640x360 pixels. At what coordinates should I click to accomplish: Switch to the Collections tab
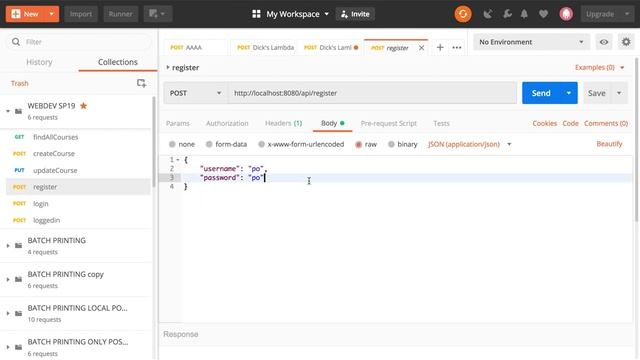point(118,62)
